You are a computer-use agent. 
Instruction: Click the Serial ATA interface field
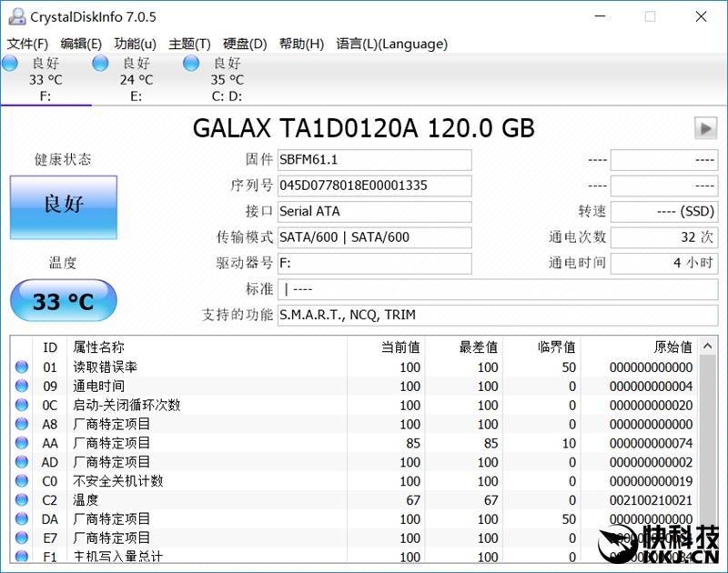[375, 212]
